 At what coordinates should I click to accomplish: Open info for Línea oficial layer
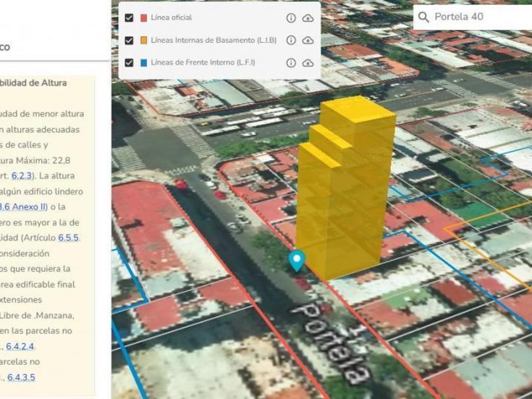291,18
